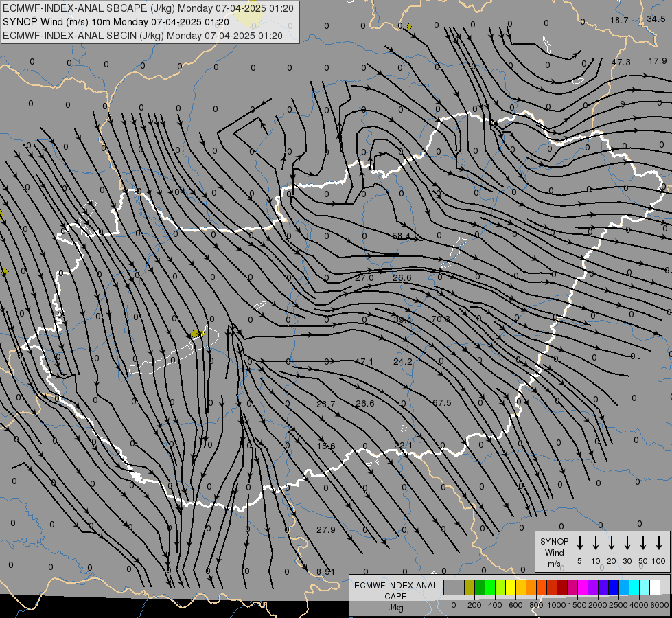This screenshot has height=618, width=672.
Task: Click the yellow CAPE patch beside Lake Balaton
Action: point(197,334)
